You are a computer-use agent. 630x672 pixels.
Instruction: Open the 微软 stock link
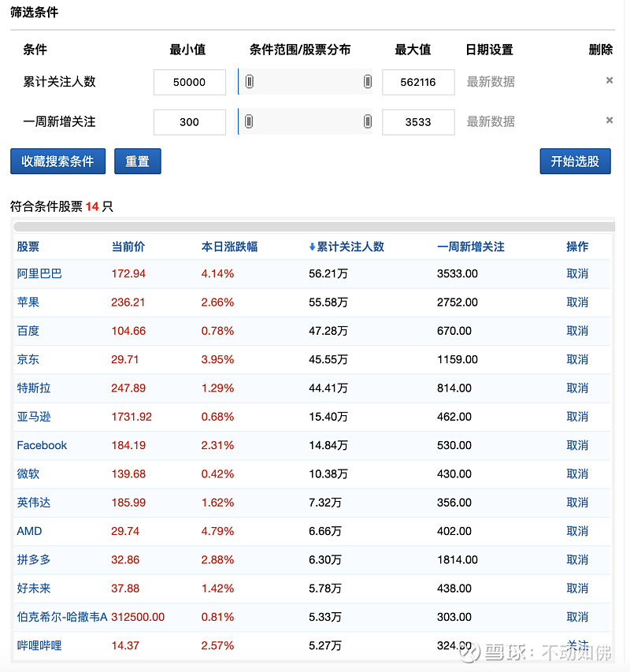[x=28, y=473]
